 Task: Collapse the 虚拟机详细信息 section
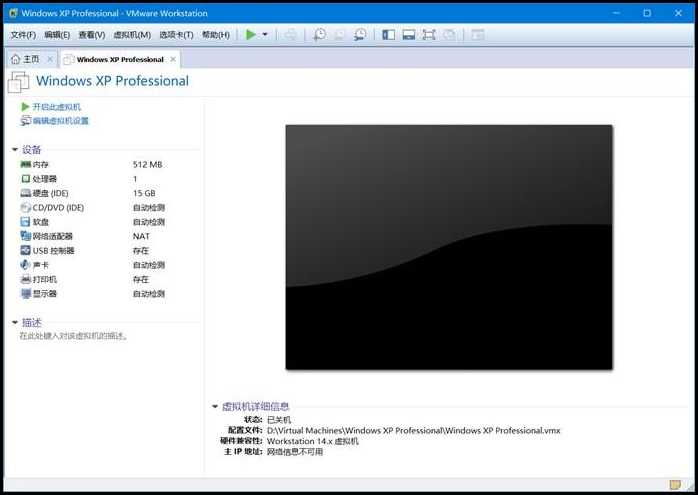(x=215, y=406)
